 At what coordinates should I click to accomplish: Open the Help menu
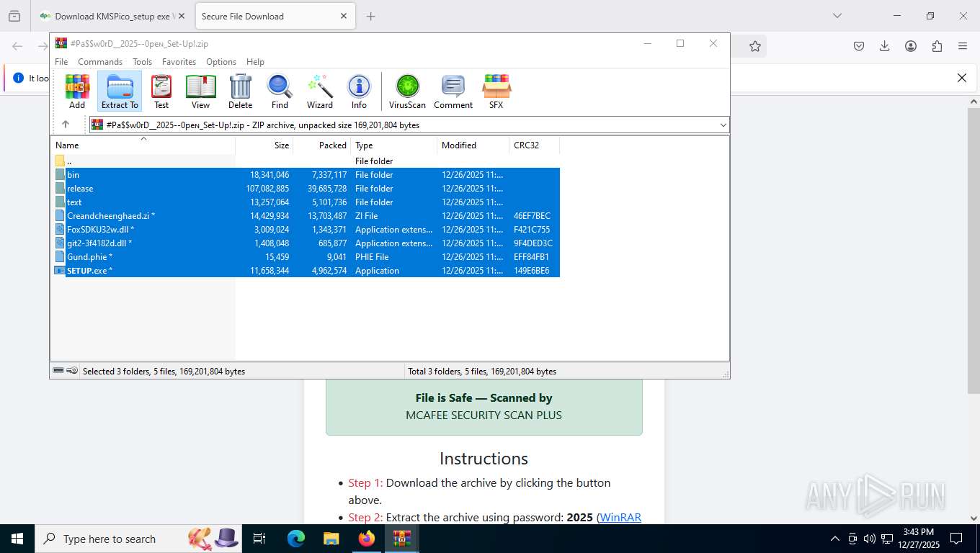[x=255, y=62]
